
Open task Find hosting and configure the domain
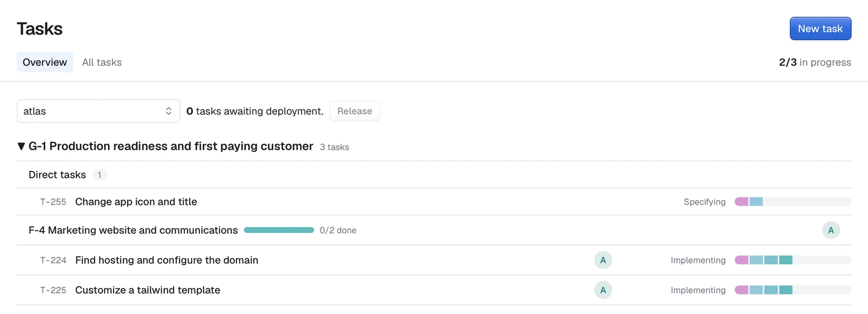click(167, 260)
